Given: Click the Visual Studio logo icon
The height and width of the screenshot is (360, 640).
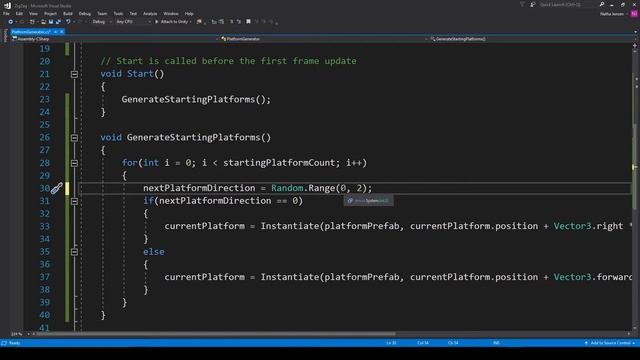Looking at the screenshot, I should 7,5.
